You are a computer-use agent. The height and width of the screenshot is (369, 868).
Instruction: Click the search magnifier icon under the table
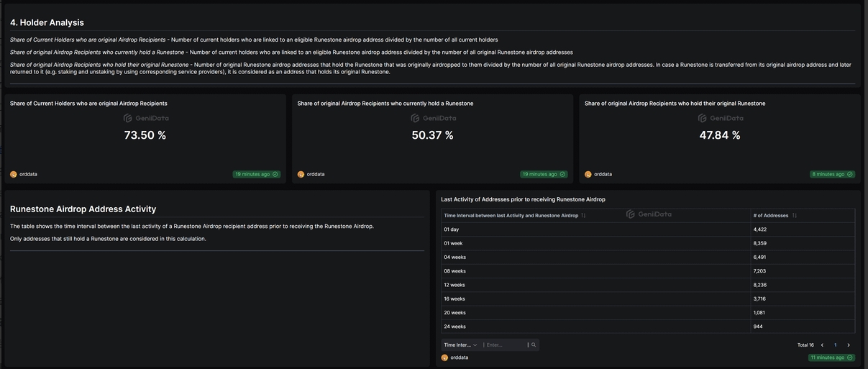[x=534, y=345]
